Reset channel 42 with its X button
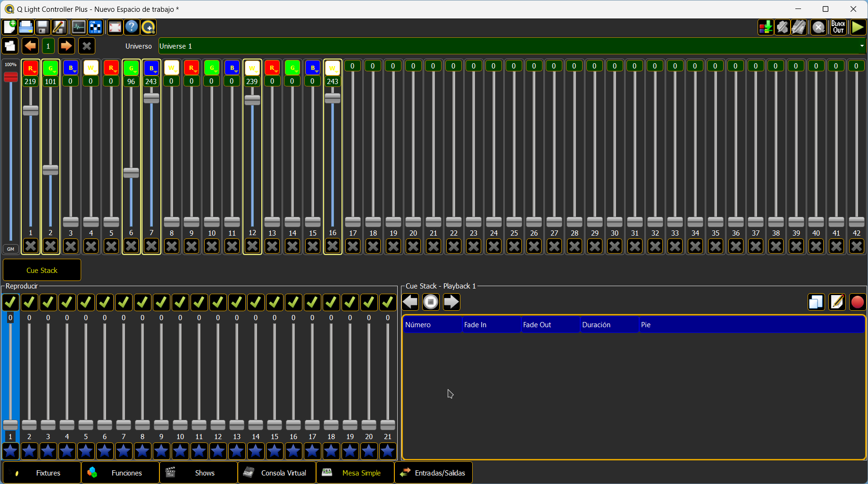Screen dimensions: 868x484 [856, 246]
